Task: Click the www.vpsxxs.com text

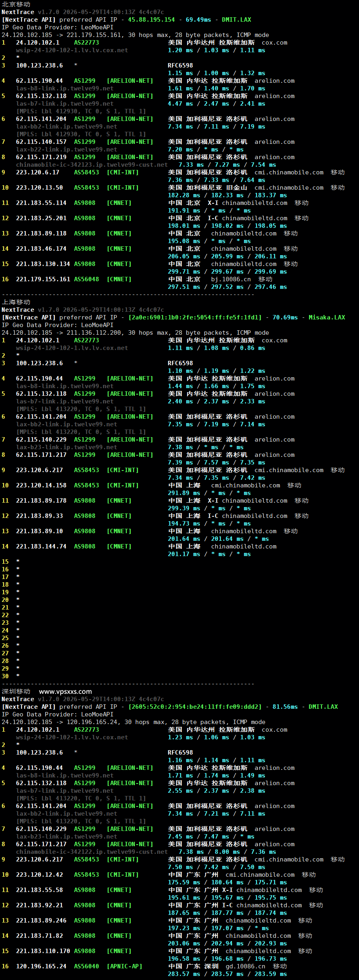Action: point(65,691)
